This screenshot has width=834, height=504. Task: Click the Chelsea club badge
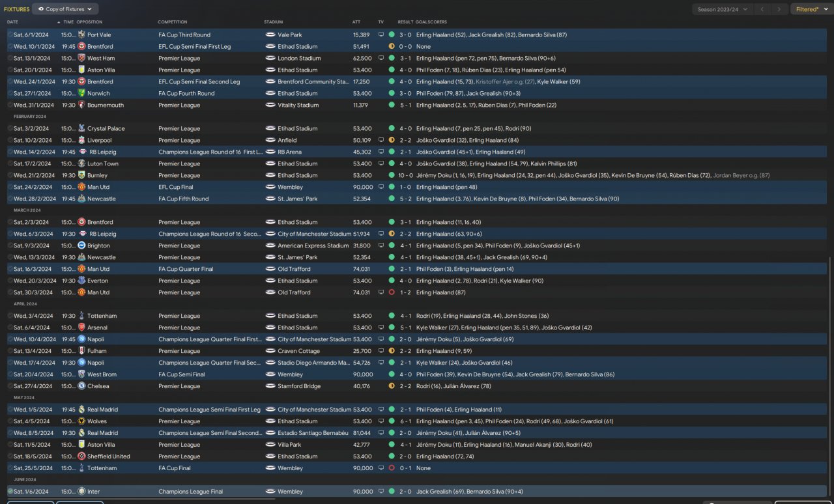[x=81, y=386]
